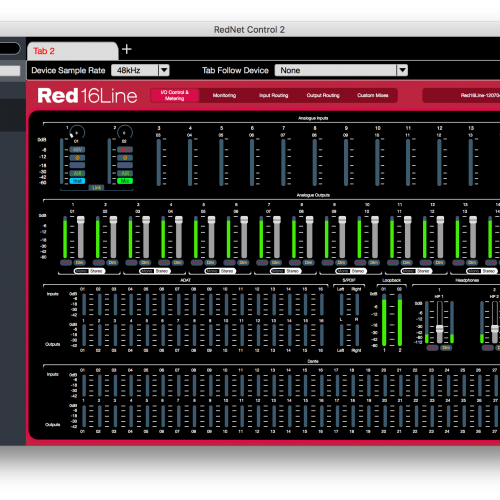
Task: Invert phase on analogue input 1
Action: pyautogui.click(x=77, y=158)
